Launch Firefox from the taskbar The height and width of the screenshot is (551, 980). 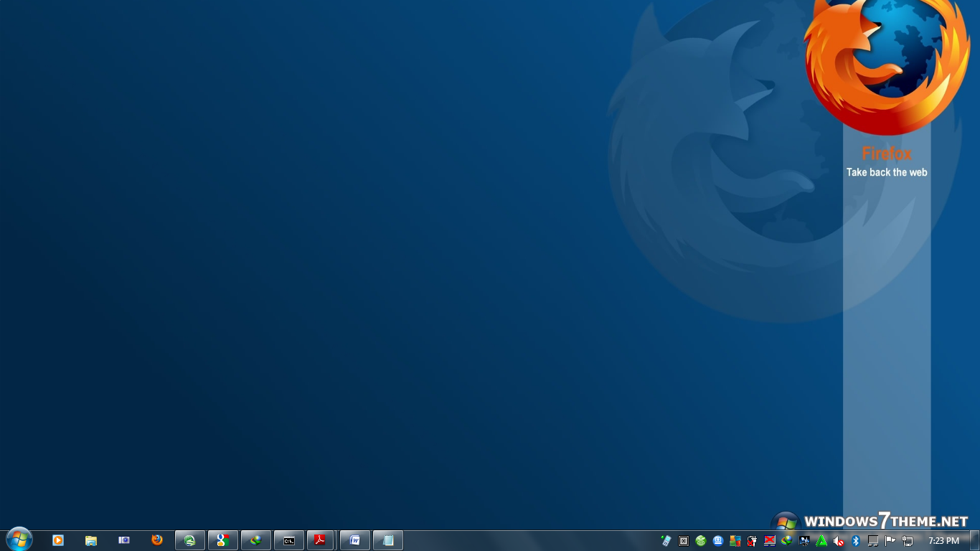[x=157, y=540]
